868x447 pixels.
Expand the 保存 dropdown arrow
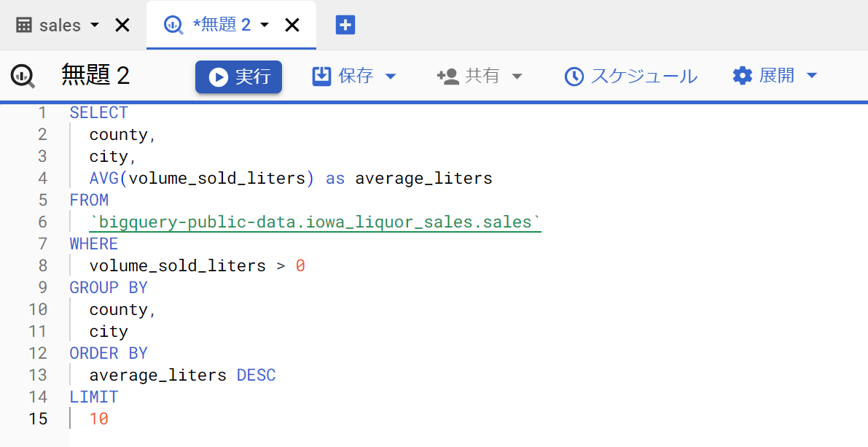pyautogui.click(x=390, y=77)
